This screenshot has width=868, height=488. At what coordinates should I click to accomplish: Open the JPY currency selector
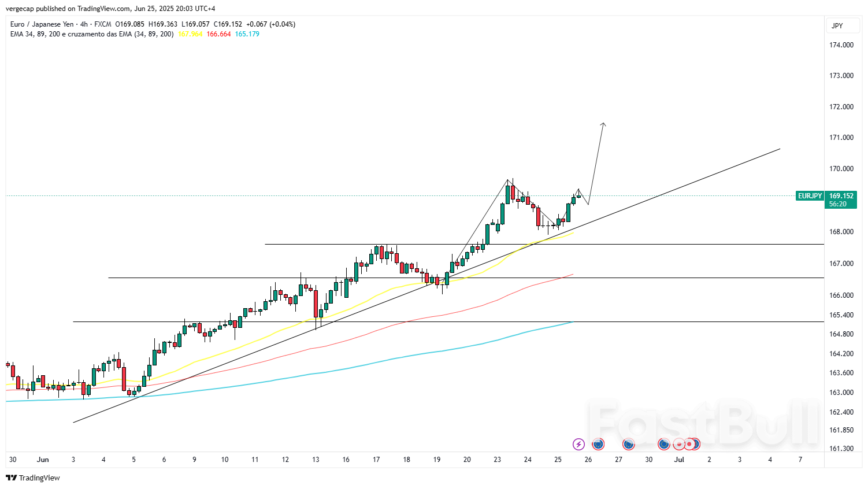click(x=837, y=25)
